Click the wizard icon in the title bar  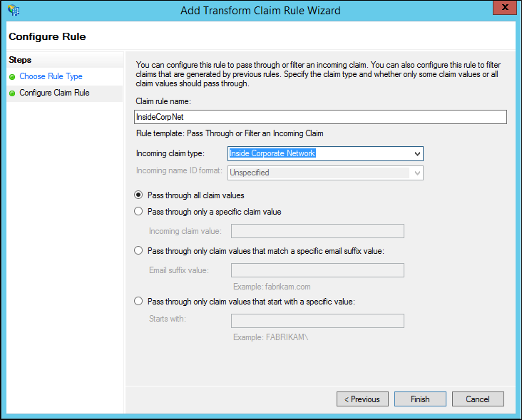(x=14, y=10)
